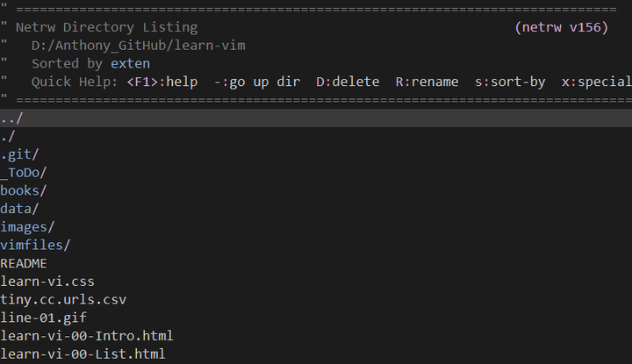
Task: Expand the _ToDo/ folder
Action: point(24,173)
